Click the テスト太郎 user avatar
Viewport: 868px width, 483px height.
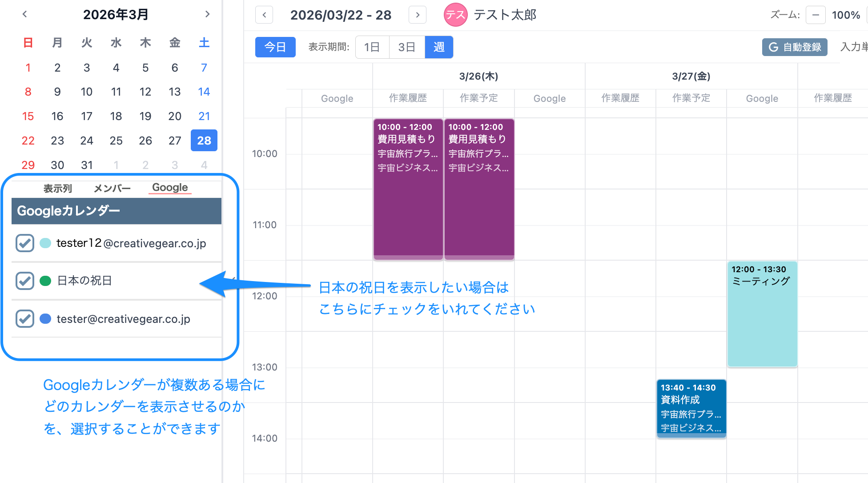tap(455, 15)
